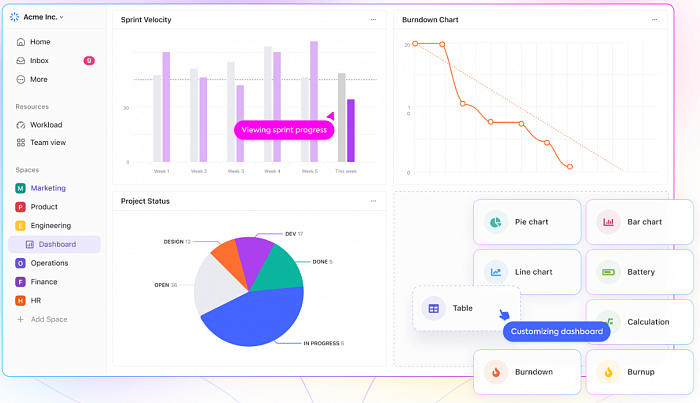Click the Burndown Chart widget title
The height and width of the screenshot is (403, 700).
pos(430,20)
